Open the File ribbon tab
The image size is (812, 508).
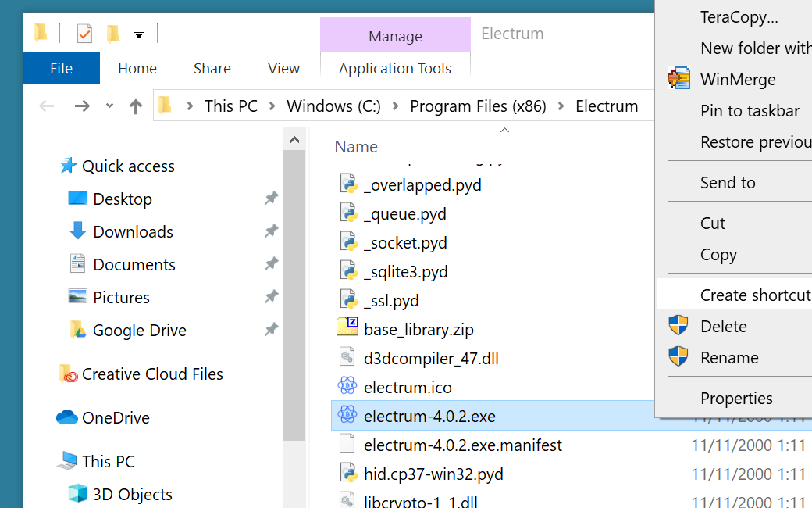click(x=61, y=68)
